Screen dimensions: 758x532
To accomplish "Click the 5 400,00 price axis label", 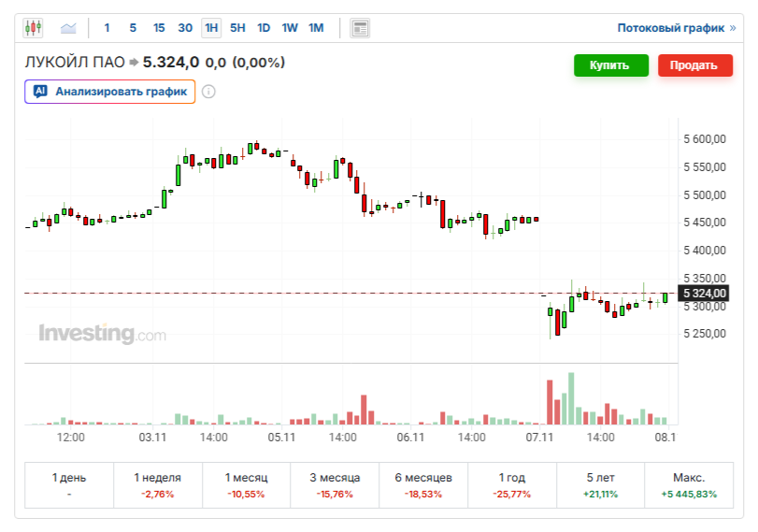I will [705, 251].
